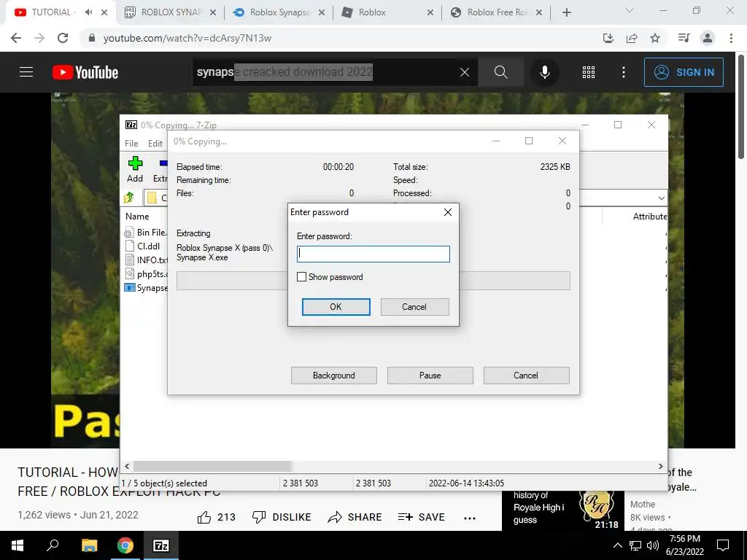Screen dimensions: 747x560
Task: Open the Royale High suggested video thumbnail
Action: coord(563,510)
